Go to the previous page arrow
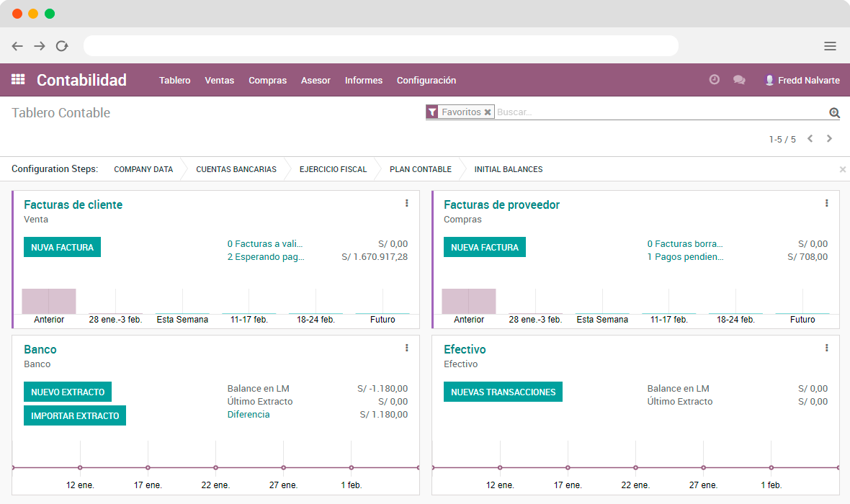 click(x=810, y=138)
